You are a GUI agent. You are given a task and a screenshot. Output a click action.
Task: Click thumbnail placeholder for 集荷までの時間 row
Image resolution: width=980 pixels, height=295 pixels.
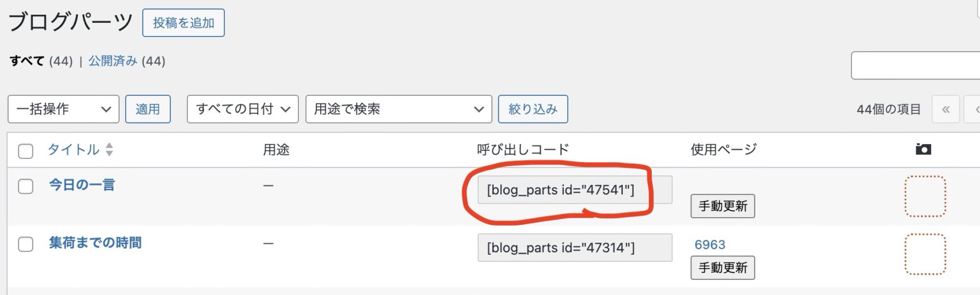point(925,254)
